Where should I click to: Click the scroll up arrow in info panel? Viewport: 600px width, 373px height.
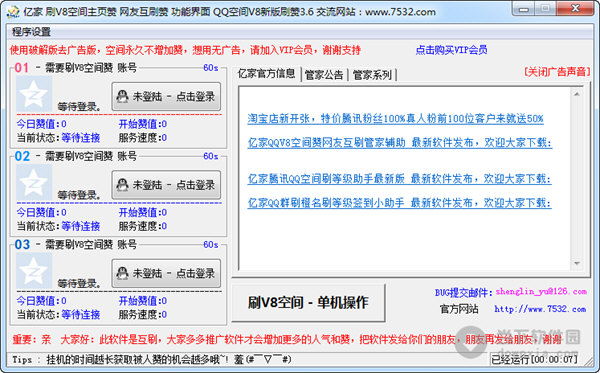click(x=577, y=94)
